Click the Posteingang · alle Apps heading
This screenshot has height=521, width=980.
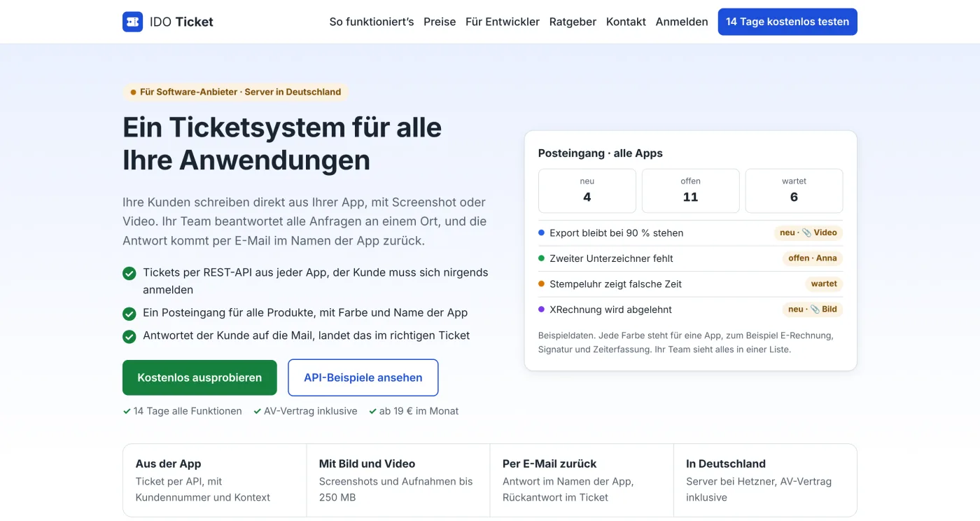click(x=601, y=153)
